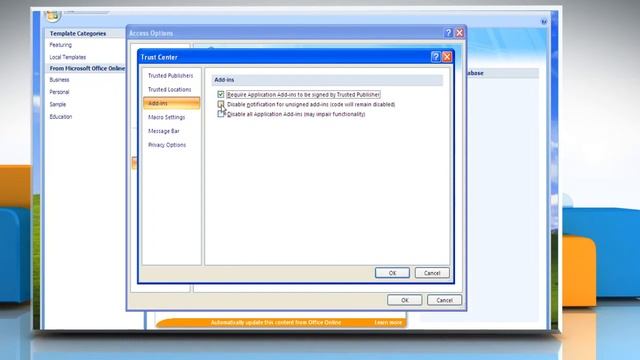Select the Add-ins section

[x=171, y=103]
